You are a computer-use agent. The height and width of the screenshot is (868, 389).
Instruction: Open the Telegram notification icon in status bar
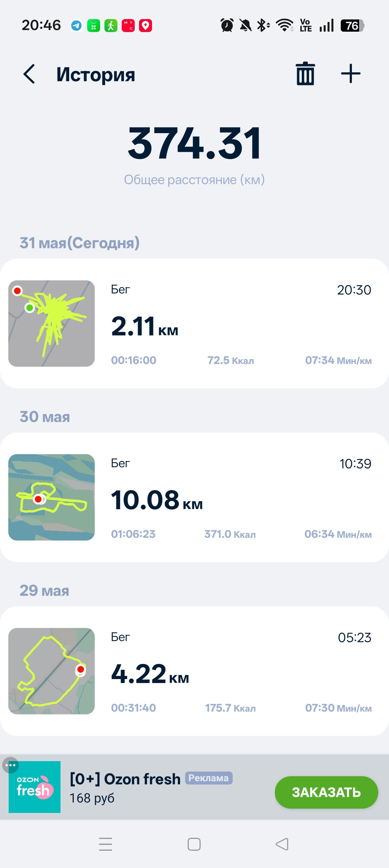pyautogui.click(x=76, y=26)
